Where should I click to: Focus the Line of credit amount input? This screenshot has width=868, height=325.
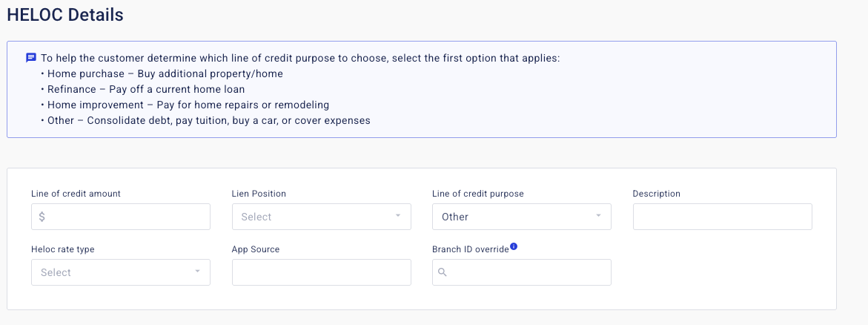coord(127,217)
